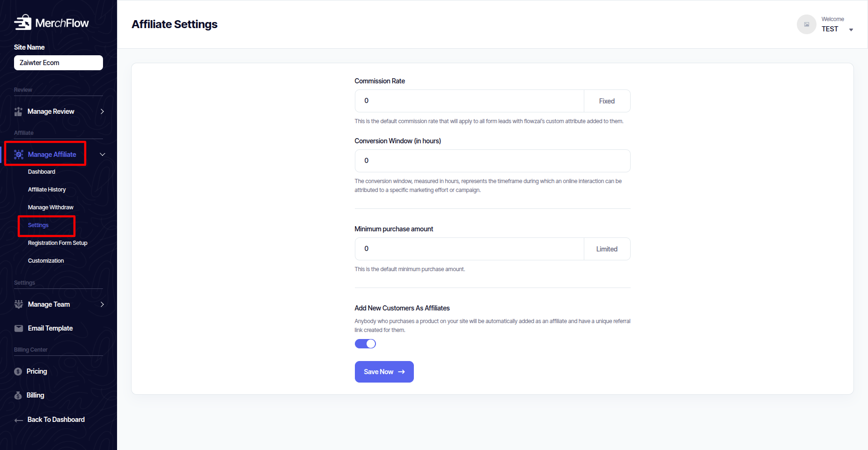Click the Email Template envelope icon
This screenshot has width=868, height=450.
19,328
